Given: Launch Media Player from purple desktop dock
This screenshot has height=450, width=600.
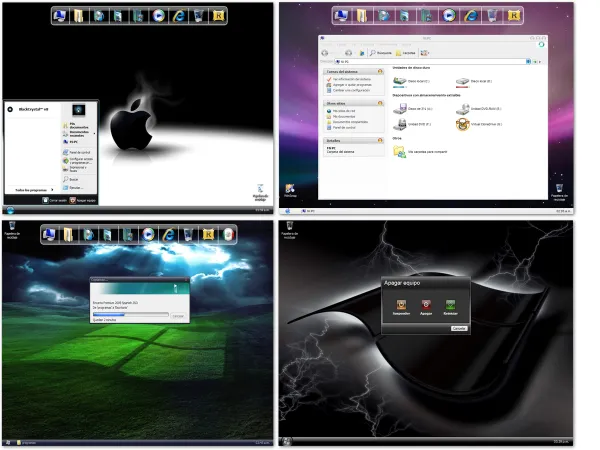Looking at the screenshot, I should click(x=449, y=16).
